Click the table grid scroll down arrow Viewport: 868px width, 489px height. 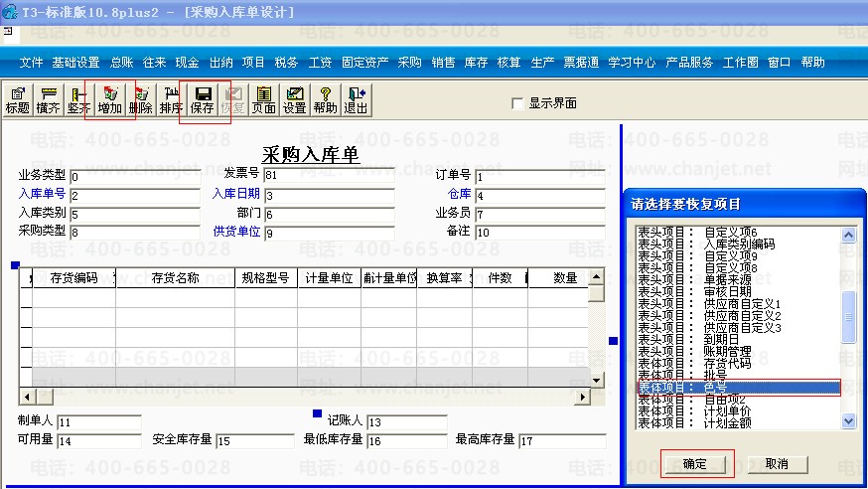click(x=596, y=380)
